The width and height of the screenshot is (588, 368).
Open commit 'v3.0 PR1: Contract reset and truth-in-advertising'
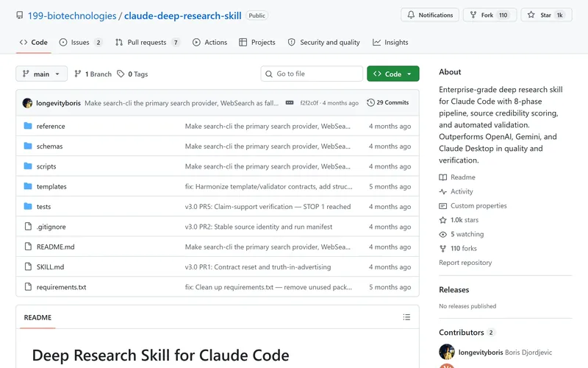(258, 267)
